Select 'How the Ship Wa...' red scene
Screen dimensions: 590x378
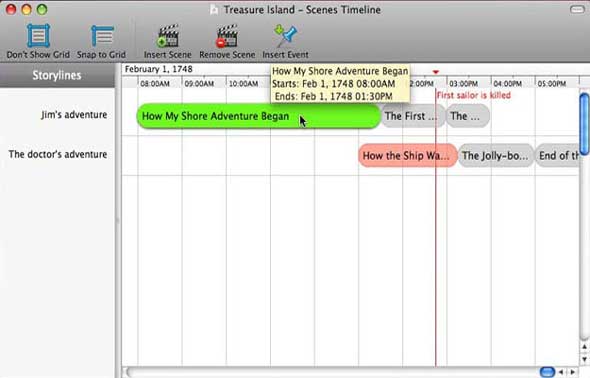point(408,155)
